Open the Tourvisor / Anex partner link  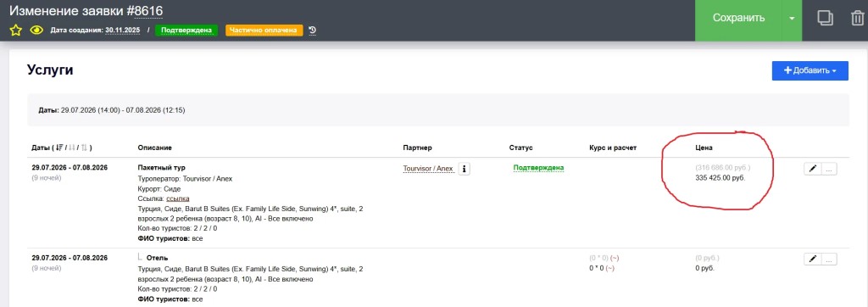pos(428,169)
